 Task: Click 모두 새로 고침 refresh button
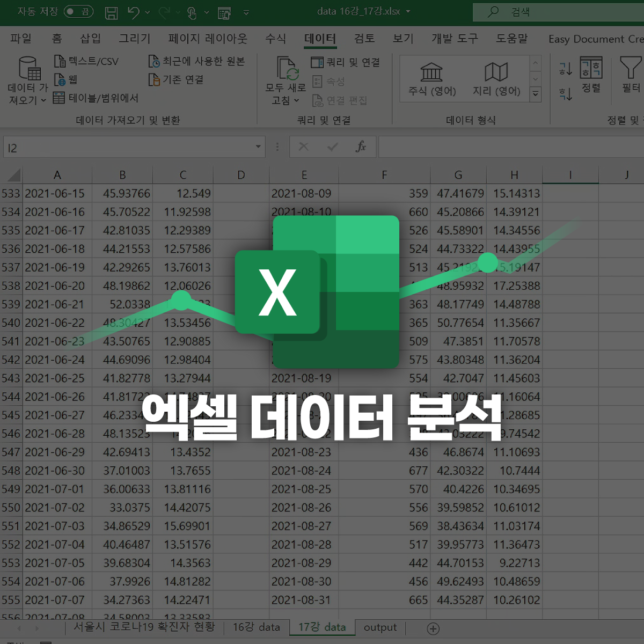[286, 80]
